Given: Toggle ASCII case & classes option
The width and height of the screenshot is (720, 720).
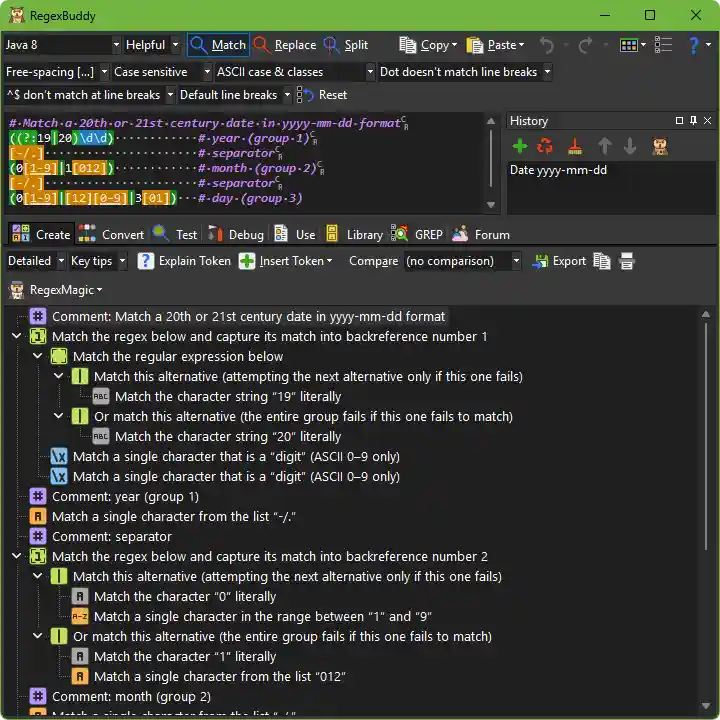Looking at the screenshot, I should coord(294,72).
